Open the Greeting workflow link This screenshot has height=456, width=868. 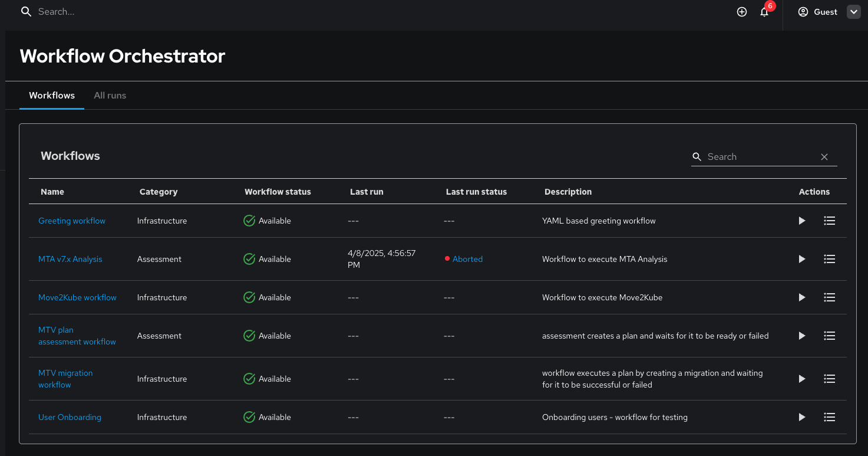pos(72,221)
